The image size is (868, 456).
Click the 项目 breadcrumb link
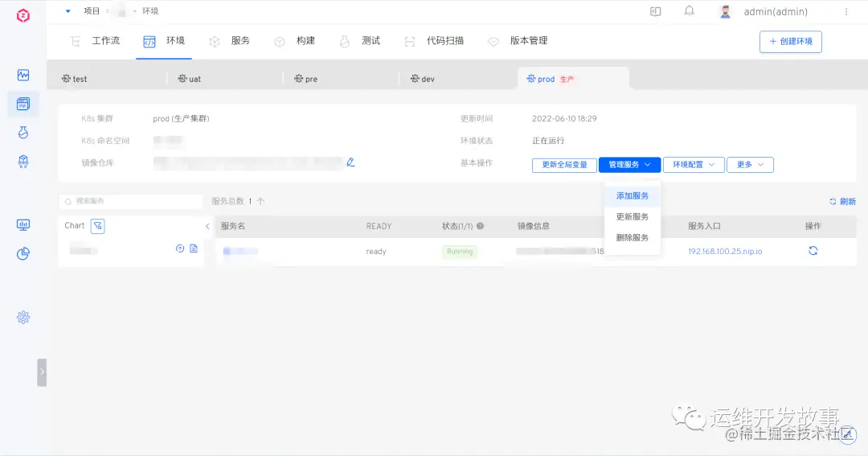click(x=92, y=11)
